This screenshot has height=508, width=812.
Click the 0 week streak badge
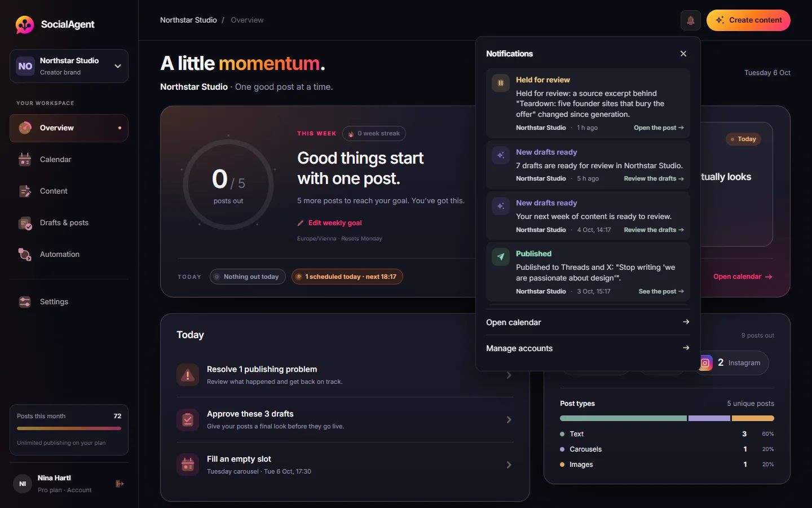[374, 134]
